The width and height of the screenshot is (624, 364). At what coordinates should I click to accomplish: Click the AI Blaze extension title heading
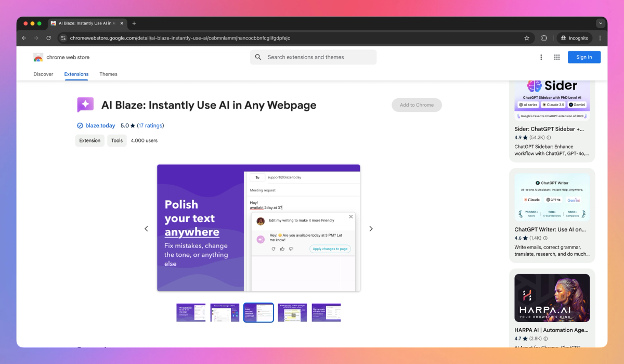209,105
